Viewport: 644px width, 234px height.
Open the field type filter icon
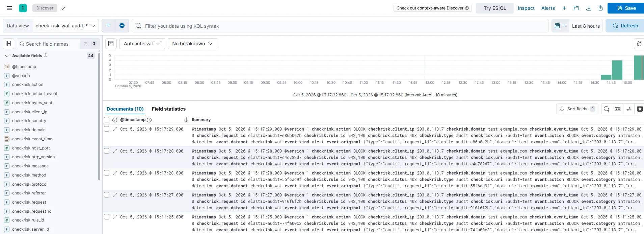(89, 44)
